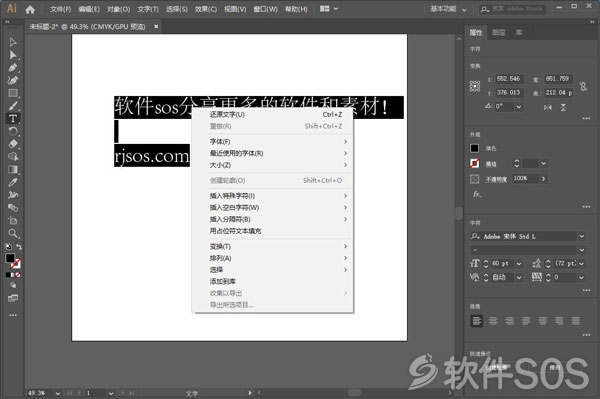Image resolution: width=600 pixels, height=399 pixels.
Task: Select the Paintbrush tool
Action: (13, 106)
